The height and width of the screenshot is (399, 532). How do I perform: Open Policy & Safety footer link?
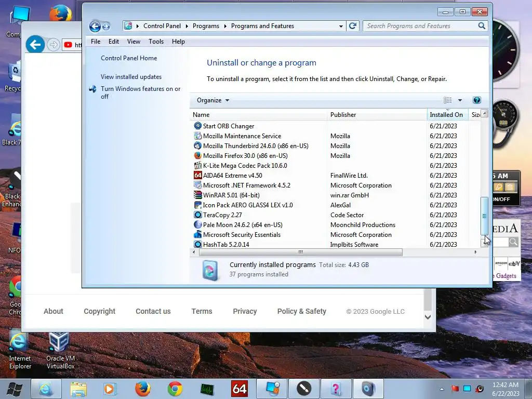pyautogui.click(x=302, y=311)
